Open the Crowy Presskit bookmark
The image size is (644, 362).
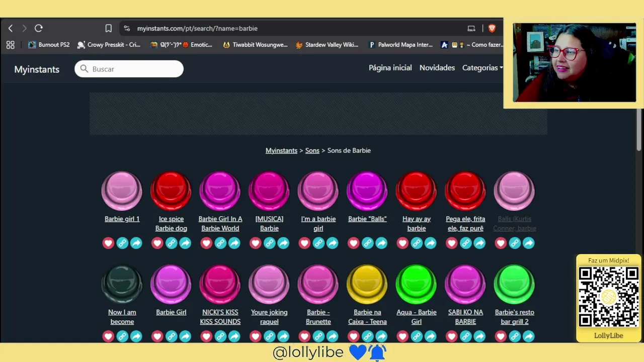pyautogui.click(x=109, y=45)
